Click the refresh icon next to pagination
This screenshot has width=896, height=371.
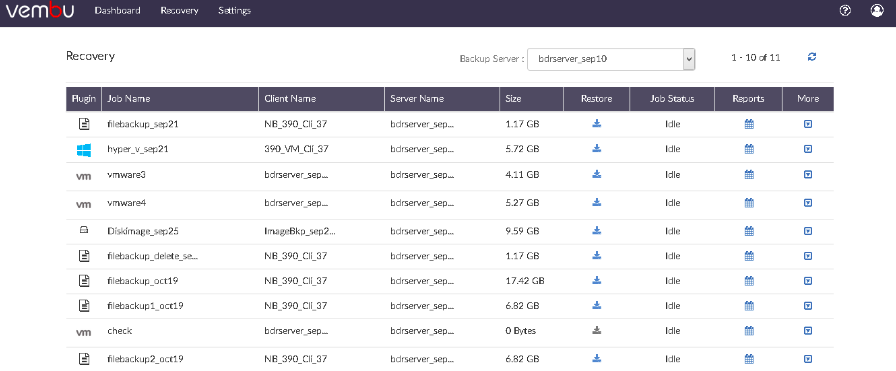812,57
